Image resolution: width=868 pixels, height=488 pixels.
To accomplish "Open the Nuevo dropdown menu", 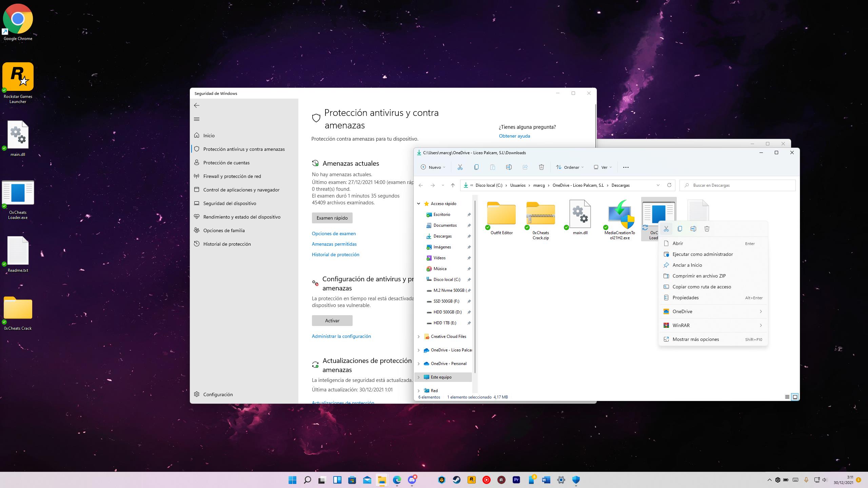I will pyautogui.click(x=433, y=167).
